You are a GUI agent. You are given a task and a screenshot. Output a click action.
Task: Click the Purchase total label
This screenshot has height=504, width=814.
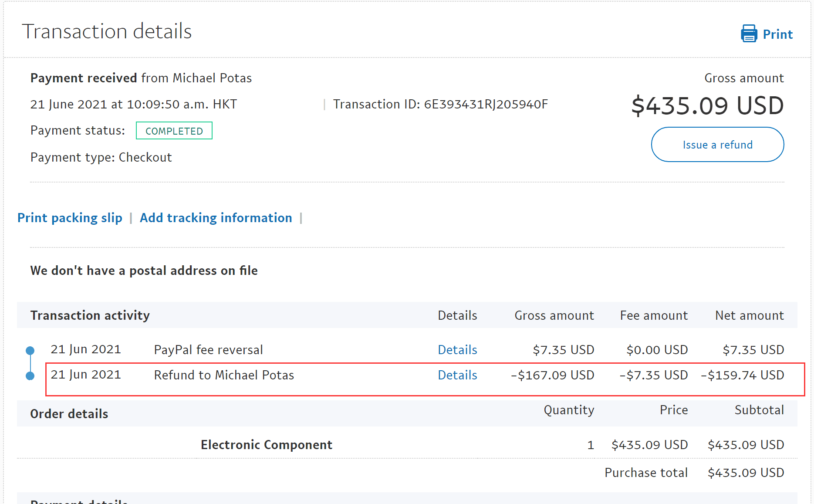click(x=646, y=473)
